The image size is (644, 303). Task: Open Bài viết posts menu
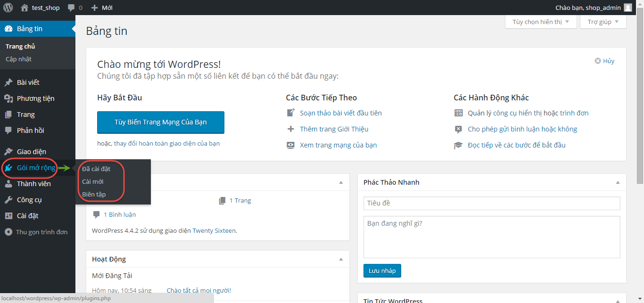pyautogui.click(x=38, y=82)
